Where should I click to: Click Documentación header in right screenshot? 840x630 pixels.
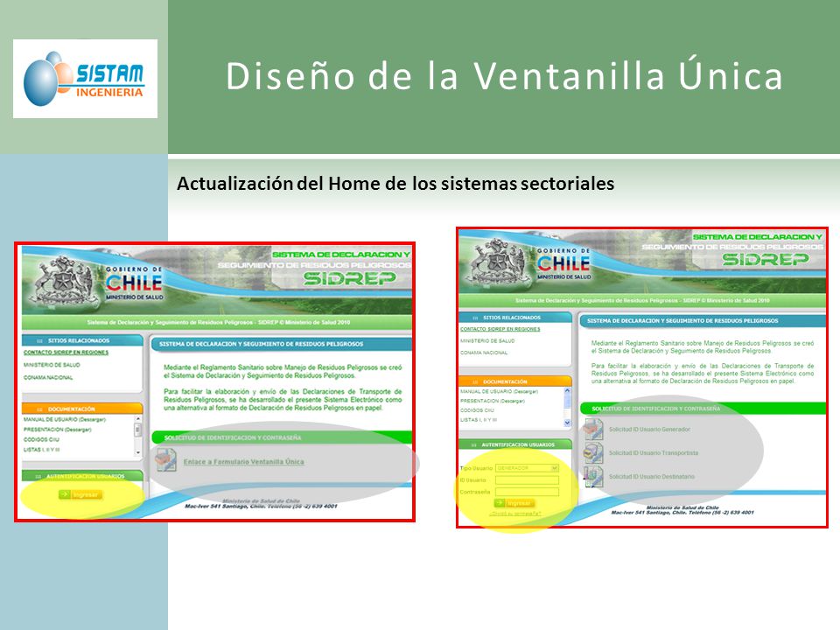[515, 381]
